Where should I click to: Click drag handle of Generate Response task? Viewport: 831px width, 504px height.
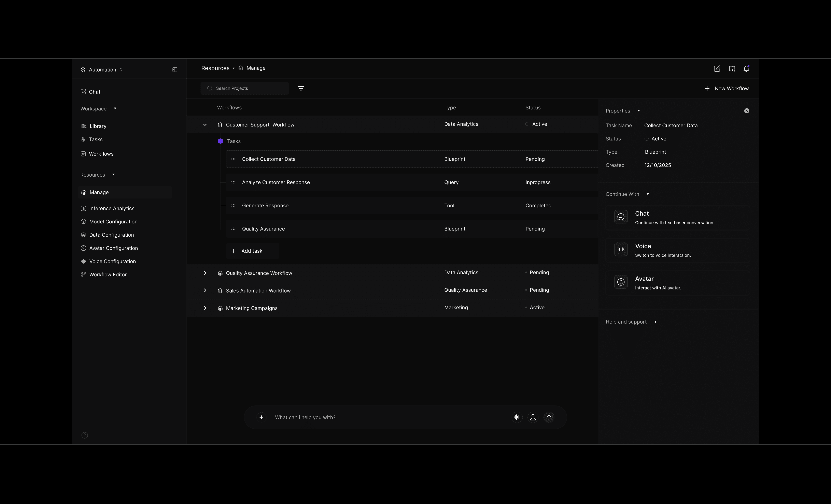[233, 206]
